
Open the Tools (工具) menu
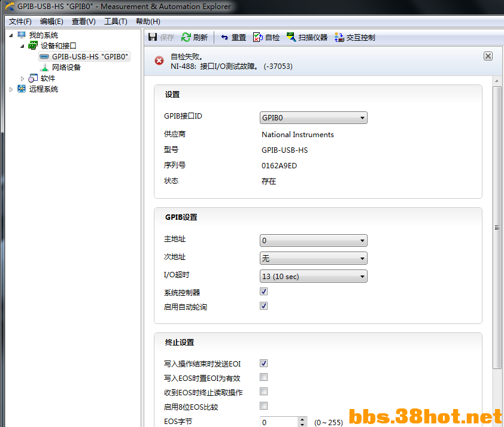(116, 22)
